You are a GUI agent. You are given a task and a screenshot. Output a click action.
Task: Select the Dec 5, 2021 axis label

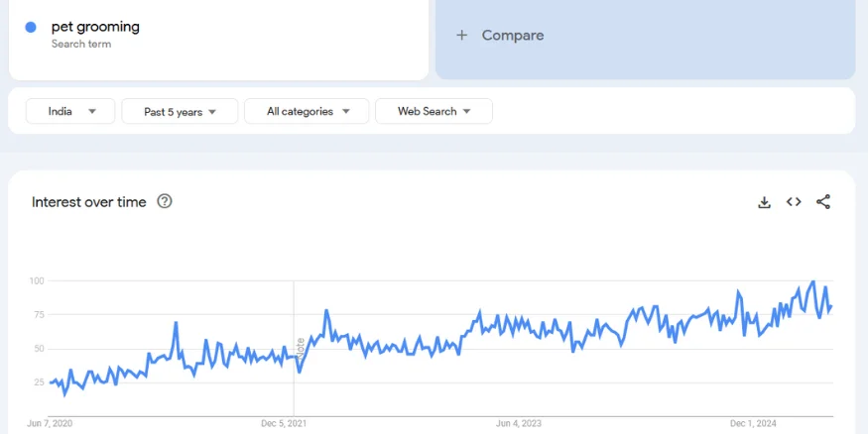[x=284, y=424]
